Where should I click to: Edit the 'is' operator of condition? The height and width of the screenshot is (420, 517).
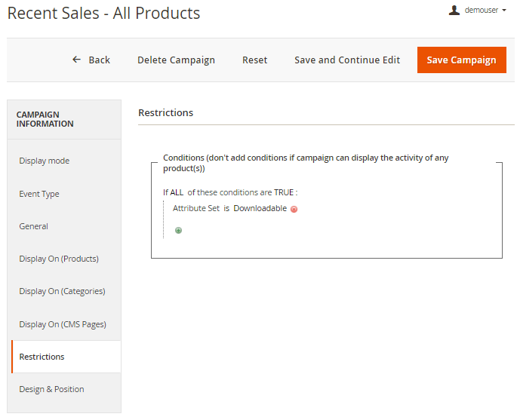tap(226, 208)
